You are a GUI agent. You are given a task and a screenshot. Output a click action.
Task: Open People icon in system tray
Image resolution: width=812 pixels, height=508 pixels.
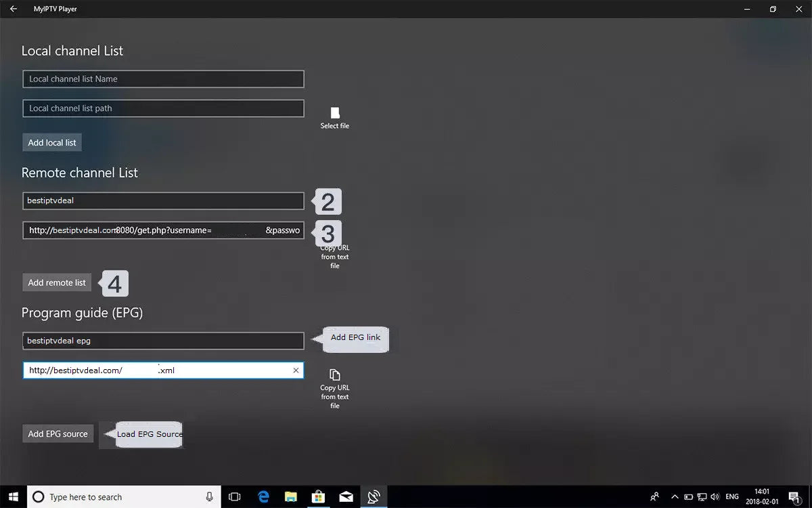tap(654, 496)
